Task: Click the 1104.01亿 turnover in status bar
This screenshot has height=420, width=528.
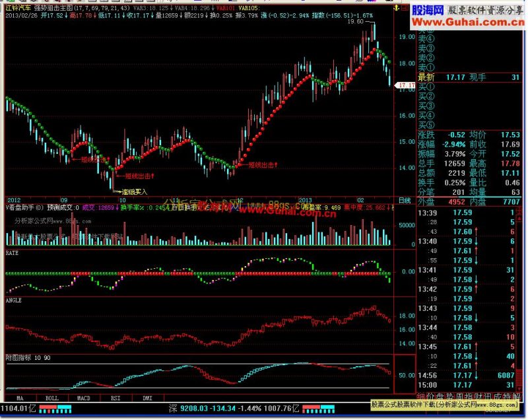Action: pos(18,409)
